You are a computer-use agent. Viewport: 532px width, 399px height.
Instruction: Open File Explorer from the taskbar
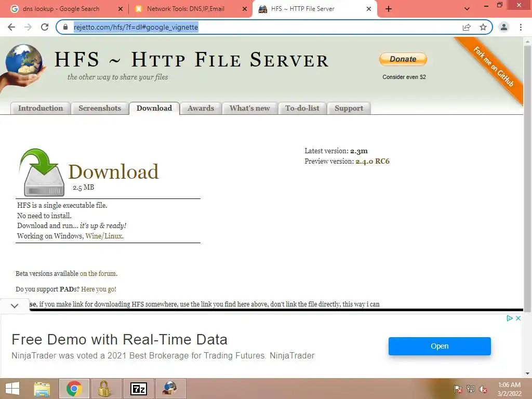(42, 389)
